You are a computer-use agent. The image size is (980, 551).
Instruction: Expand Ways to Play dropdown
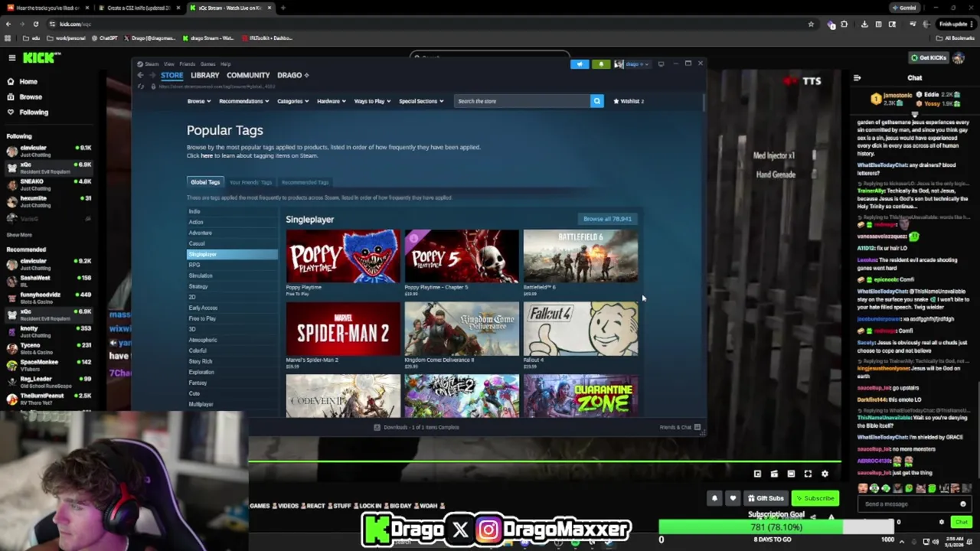(372, 101)
